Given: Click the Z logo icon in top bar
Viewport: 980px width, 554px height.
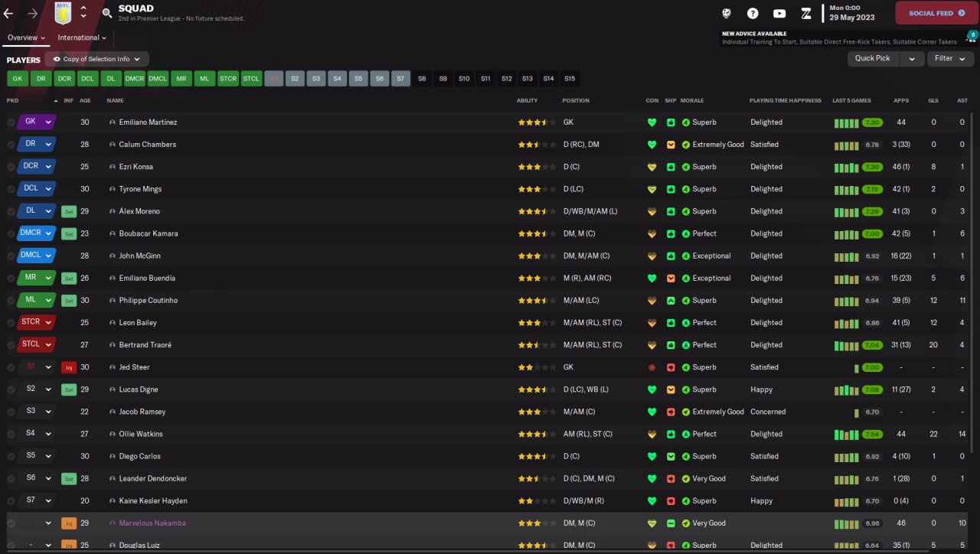Looking at the screenshot, I should coord(805,13).
